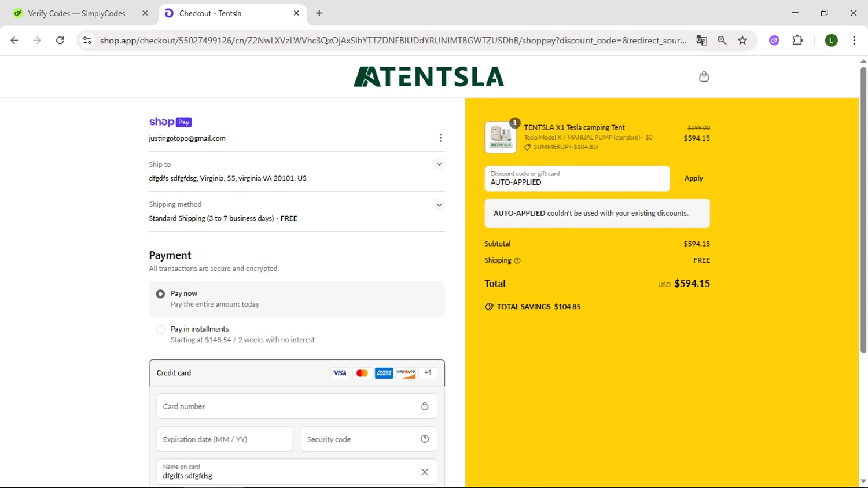Click the SUMMERUP (-$104.85) discount label

[x=565, y=147]
